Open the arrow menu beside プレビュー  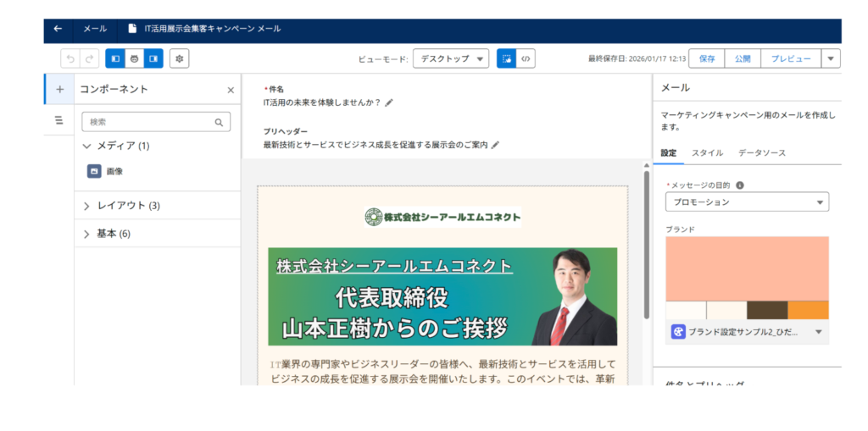831,58
